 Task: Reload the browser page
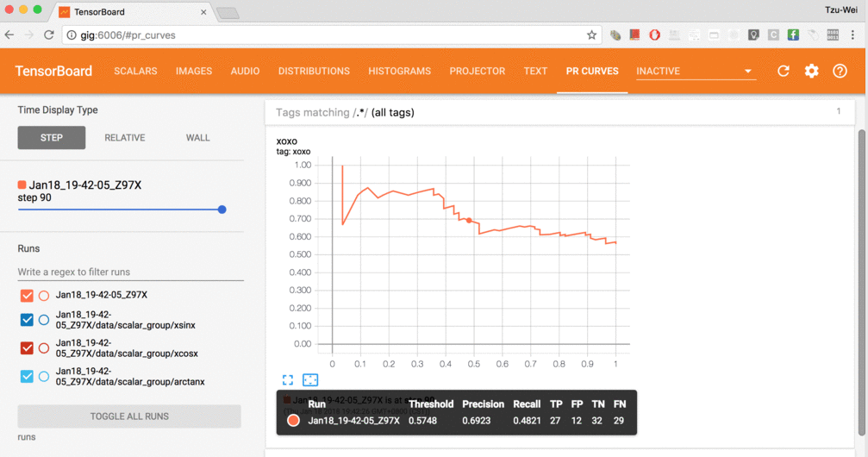coord(49,34)
